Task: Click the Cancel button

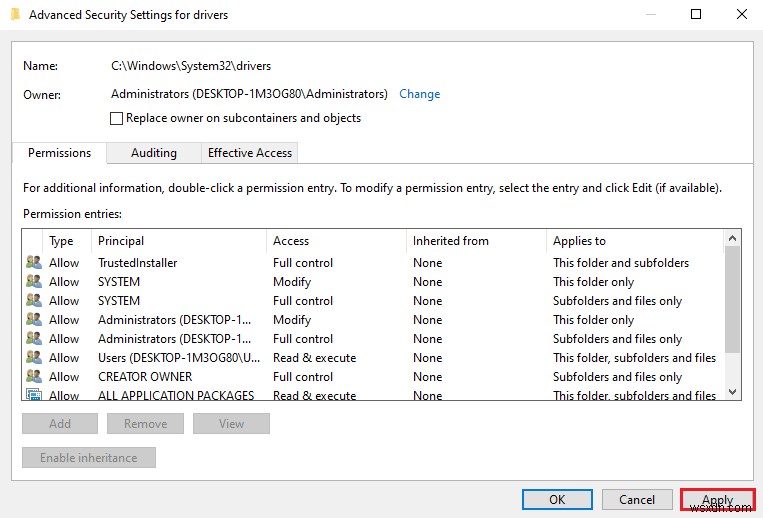Action: tap(637, 499)
